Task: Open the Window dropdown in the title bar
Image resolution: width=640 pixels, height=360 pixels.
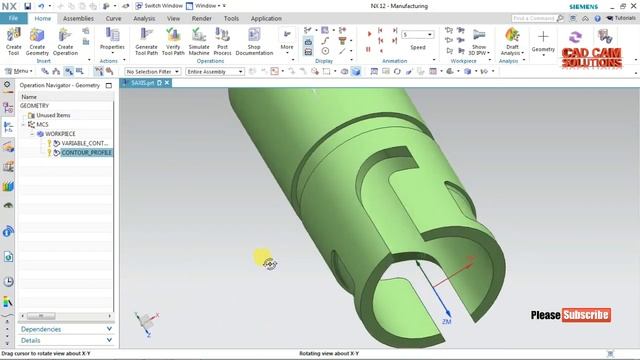Action: click(206, 6)
